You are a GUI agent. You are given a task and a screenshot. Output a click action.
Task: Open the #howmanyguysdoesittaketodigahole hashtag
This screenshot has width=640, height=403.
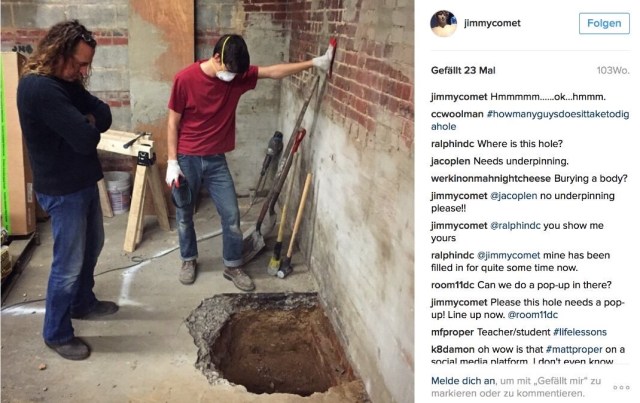530,120
